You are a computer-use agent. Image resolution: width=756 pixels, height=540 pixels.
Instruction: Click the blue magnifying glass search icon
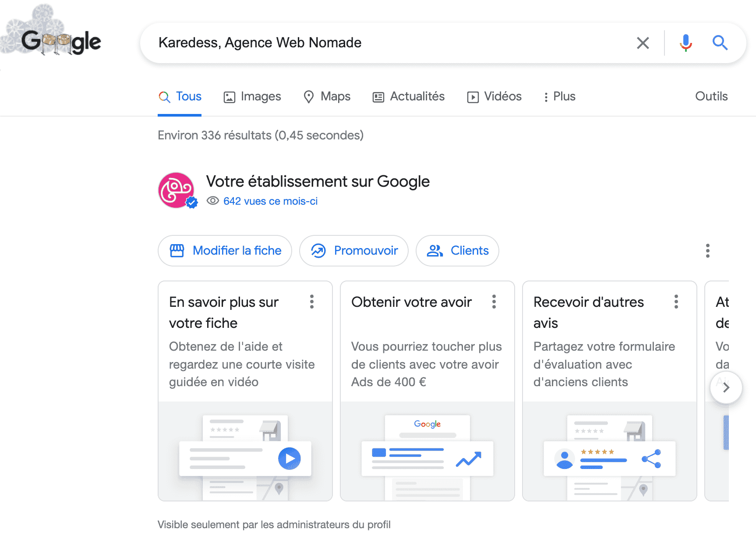point(720,43)
